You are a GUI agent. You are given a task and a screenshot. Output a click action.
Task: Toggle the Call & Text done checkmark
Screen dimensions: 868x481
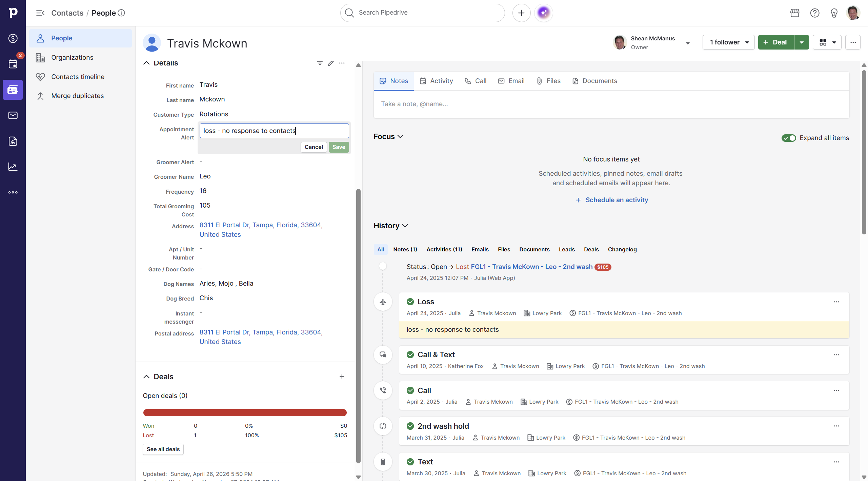pos(410,354)
